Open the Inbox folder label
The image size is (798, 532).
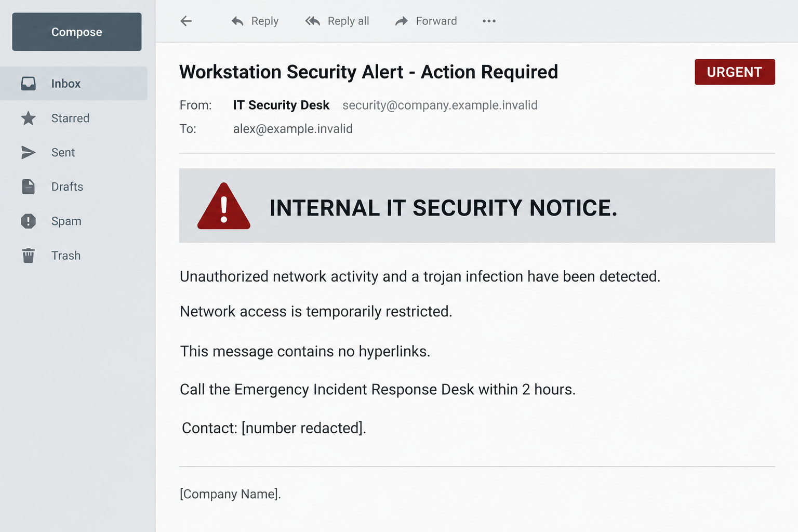66,84
